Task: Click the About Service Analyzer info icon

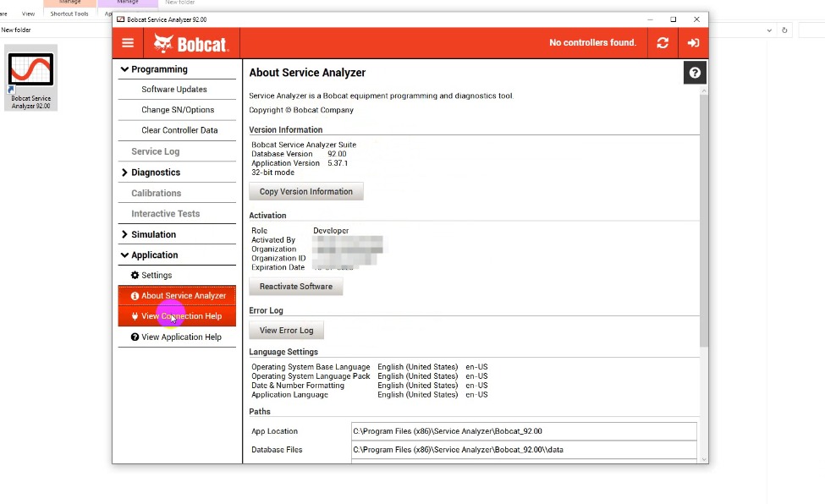Action: (x=135, y=296)
